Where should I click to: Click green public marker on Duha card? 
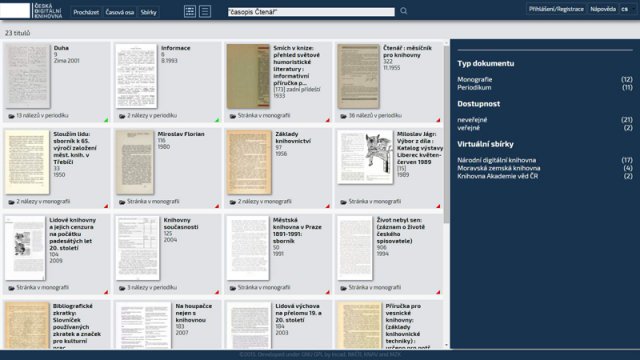click(106, 120)
